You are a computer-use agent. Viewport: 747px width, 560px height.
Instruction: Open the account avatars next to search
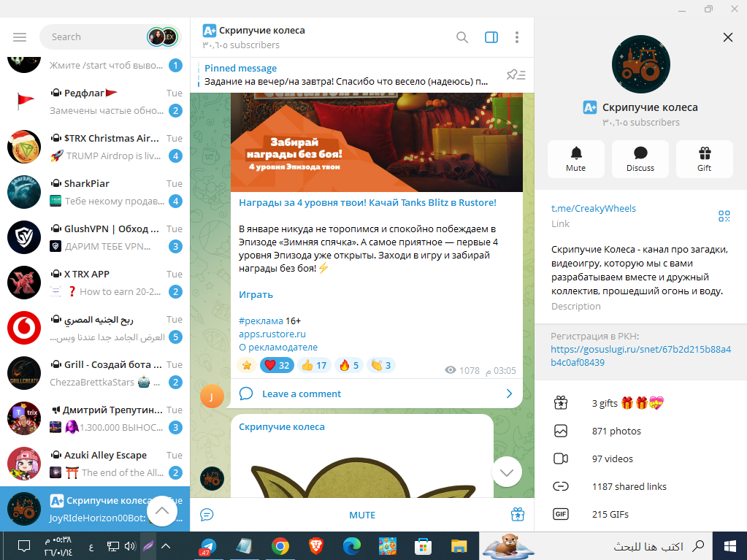[x=162, y=37]
